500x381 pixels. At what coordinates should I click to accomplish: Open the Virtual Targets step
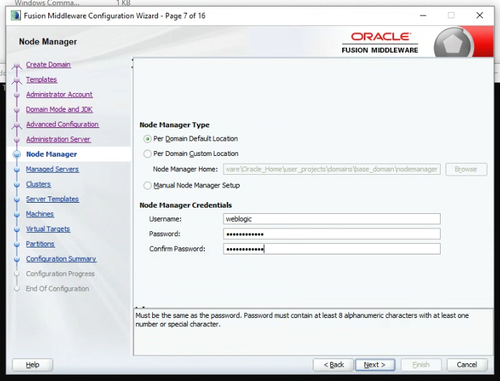[48, 229]
